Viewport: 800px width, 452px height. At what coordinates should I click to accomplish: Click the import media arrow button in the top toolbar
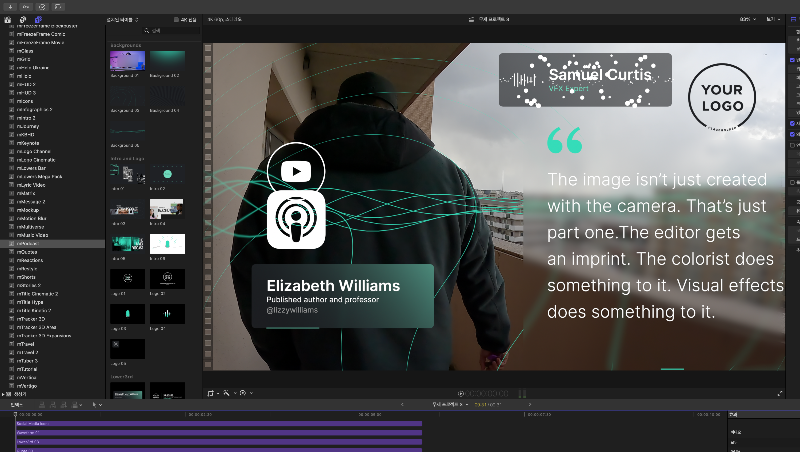(x=10, y=7)
